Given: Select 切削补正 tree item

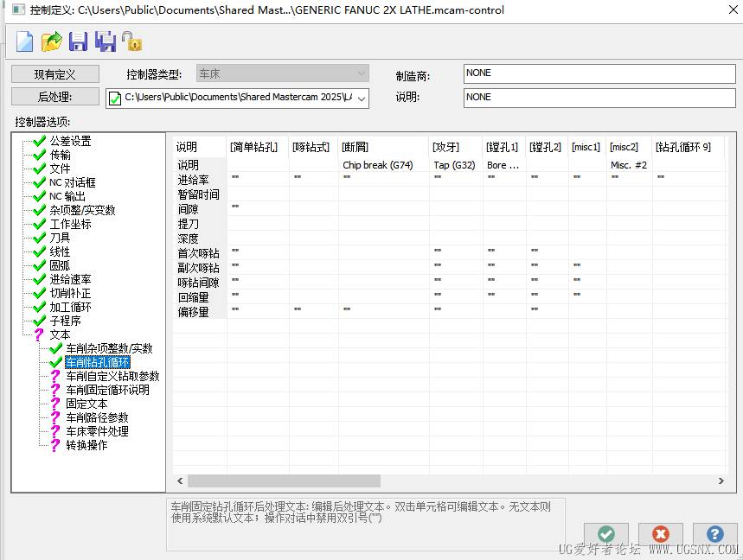Looking at the screenshot, I should coord(70,293).
